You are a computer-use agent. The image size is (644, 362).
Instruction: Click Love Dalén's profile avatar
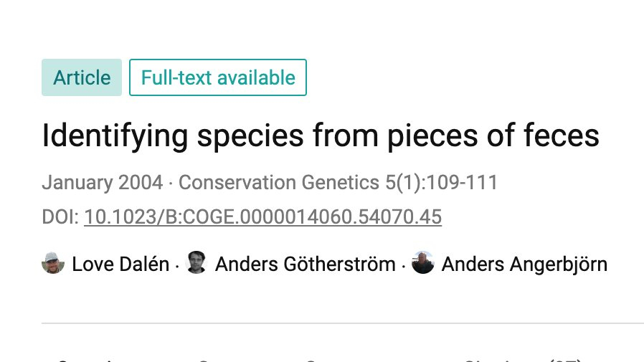tap(53, 264)
